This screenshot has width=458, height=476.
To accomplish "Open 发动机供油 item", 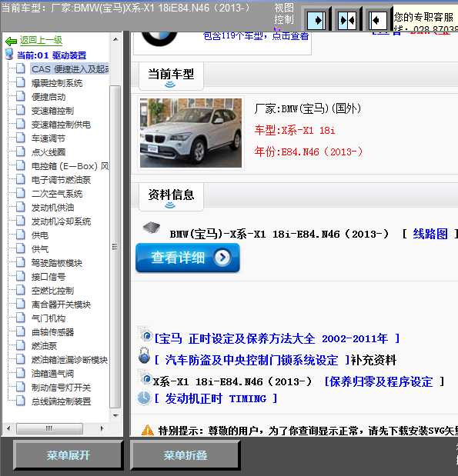I will point(52,208).
